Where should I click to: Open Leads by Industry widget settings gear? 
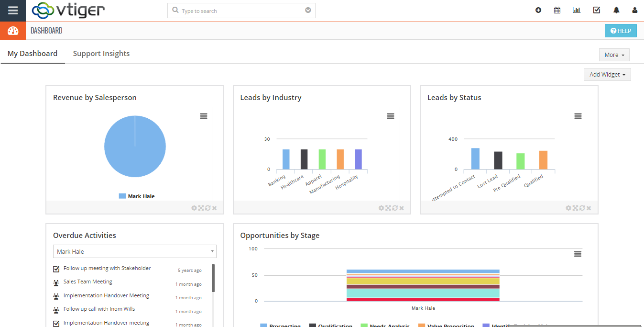point(381,208)
